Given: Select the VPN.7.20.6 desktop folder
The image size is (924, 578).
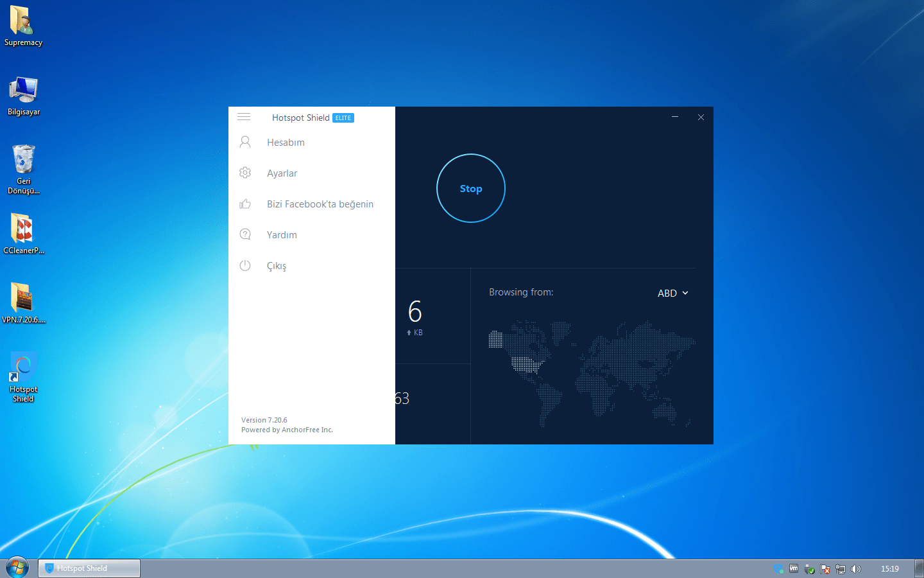Looking at the screenshot, I should coord(23,303).
